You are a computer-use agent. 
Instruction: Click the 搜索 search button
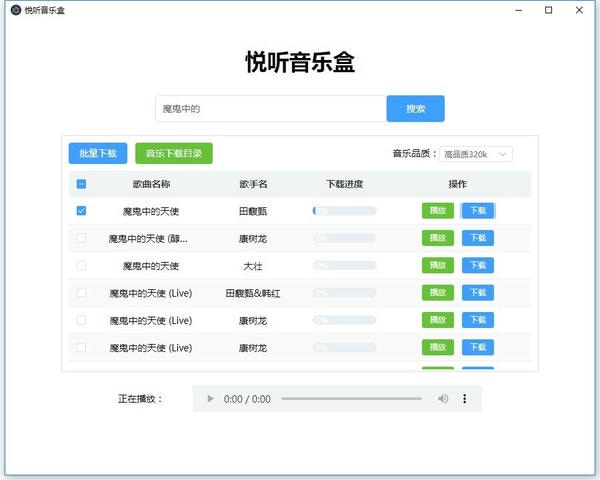pyautogui.click(x=416, y=109)
